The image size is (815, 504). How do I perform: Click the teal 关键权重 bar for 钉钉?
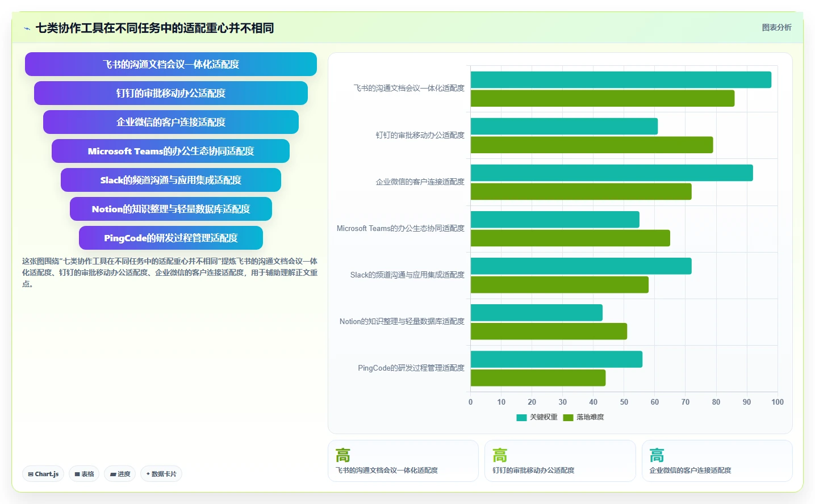564,127
